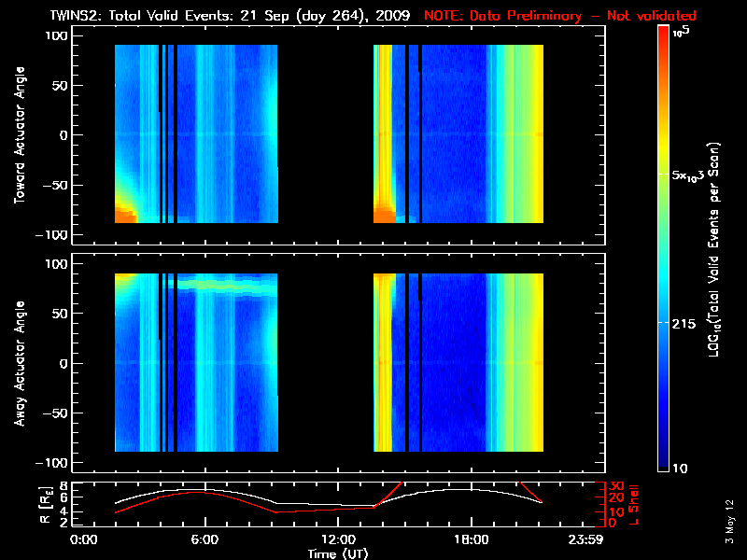
Task: Click the "18:00" time axis label
Action: tap(472, 539)
